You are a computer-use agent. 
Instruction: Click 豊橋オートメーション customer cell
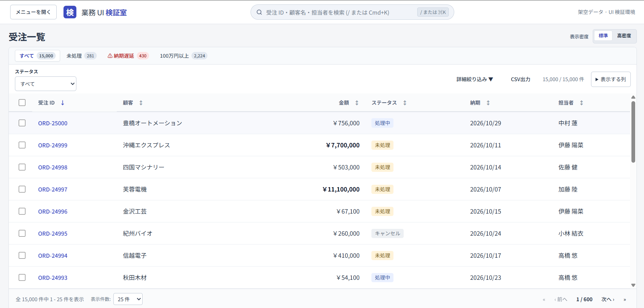tap(152, 123)
